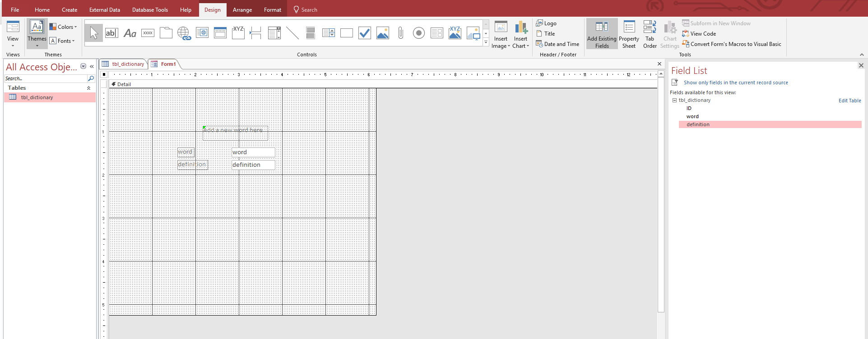Image resolution: width=868 pixels, height=339 pixels.
Task: Expand the Colors dropdown
Action: pyautogui.click(x=63, y=27)
